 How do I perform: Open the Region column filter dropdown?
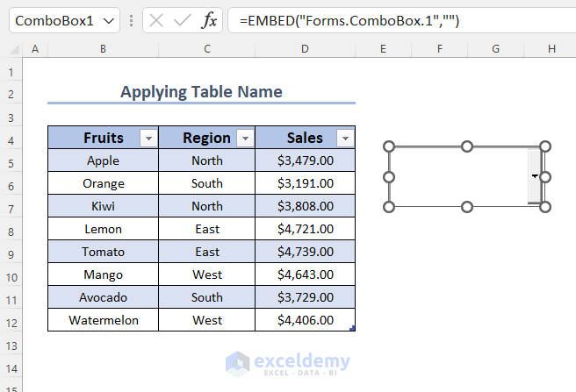click(x=244, y=138)
